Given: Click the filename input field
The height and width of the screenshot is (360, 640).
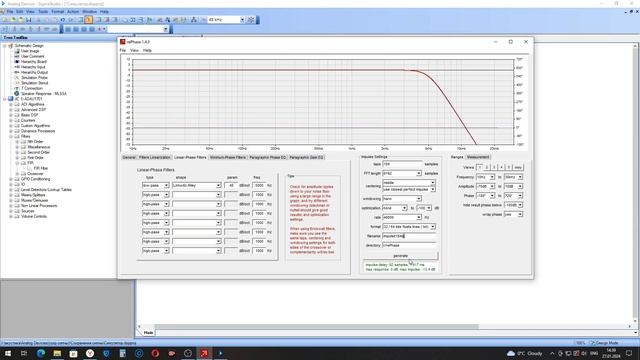Looking at the screenshot, I should coord(409,236).
